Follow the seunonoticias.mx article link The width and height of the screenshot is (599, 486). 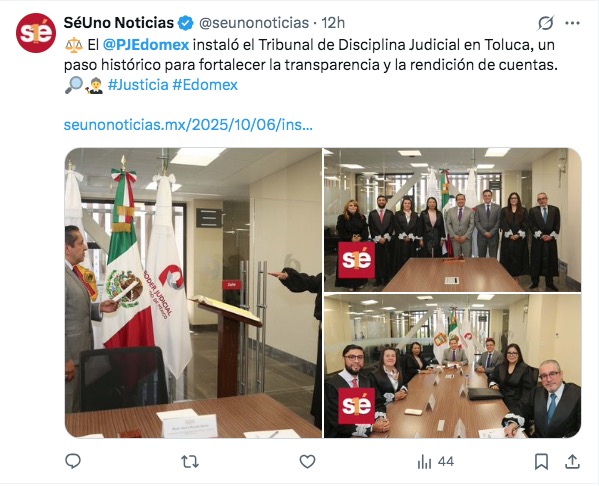pos(188,125)
